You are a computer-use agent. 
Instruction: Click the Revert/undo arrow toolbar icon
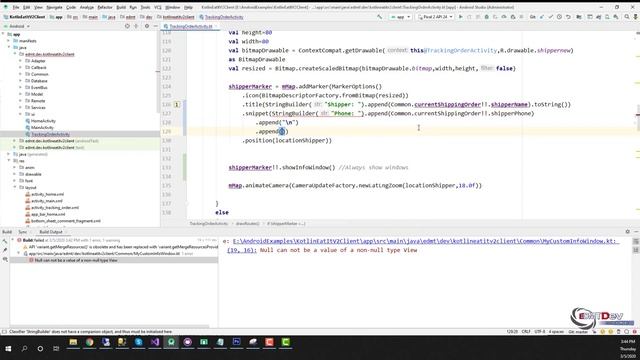point(568,17)
